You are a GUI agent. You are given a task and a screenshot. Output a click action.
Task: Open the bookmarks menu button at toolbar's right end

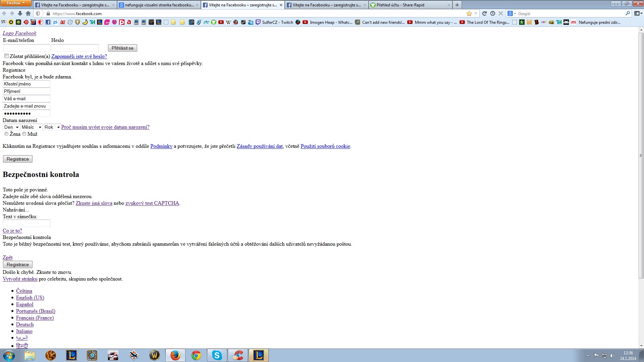[638, 13]
